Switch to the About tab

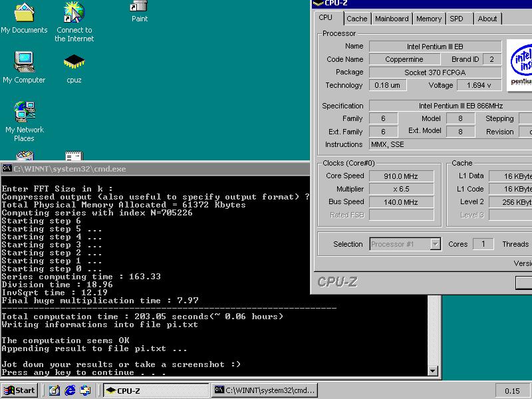click(487, 19)
